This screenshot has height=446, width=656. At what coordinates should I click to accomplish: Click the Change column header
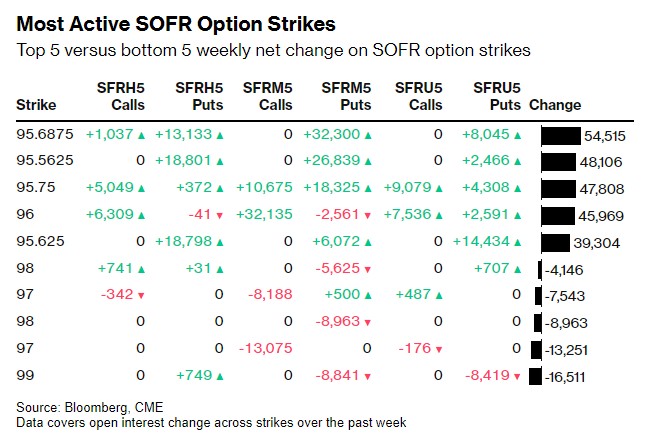[555, 105]
